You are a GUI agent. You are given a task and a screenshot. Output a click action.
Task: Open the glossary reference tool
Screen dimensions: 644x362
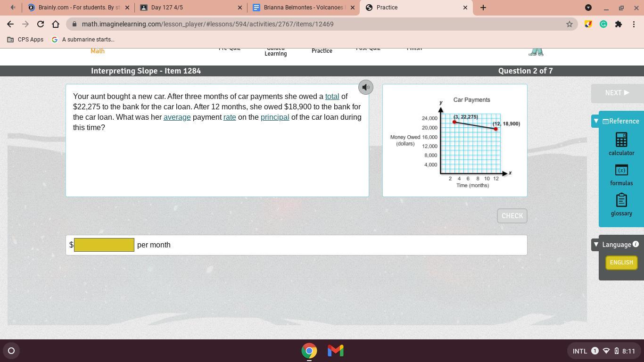coord(621,205)
